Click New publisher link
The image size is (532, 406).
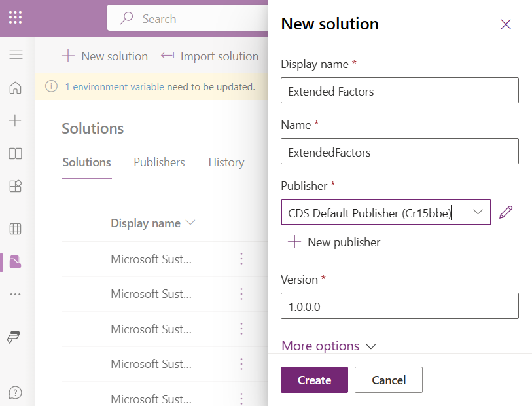[x=334, y=242]
